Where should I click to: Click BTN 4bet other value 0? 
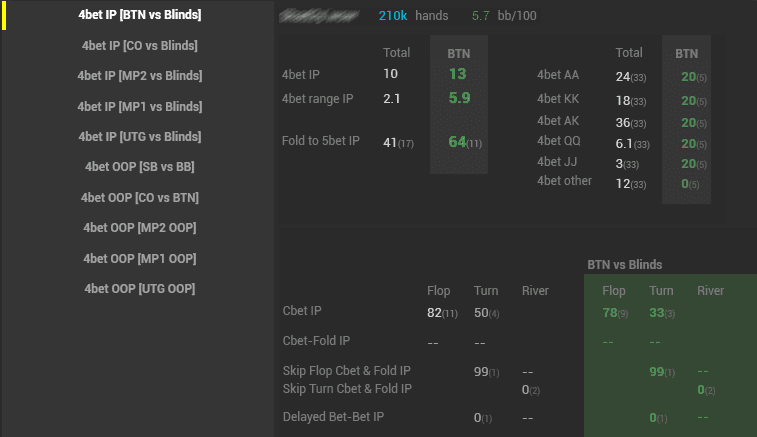click(x=685, y=184)
